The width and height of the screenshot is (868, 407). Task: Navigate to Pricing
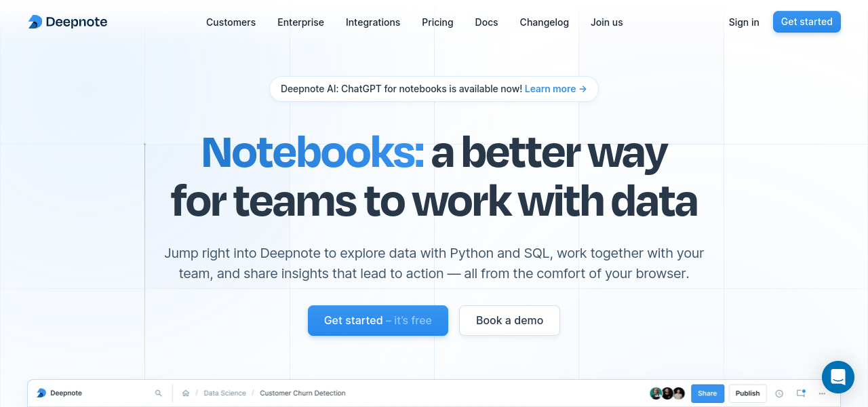click(437, 22)
